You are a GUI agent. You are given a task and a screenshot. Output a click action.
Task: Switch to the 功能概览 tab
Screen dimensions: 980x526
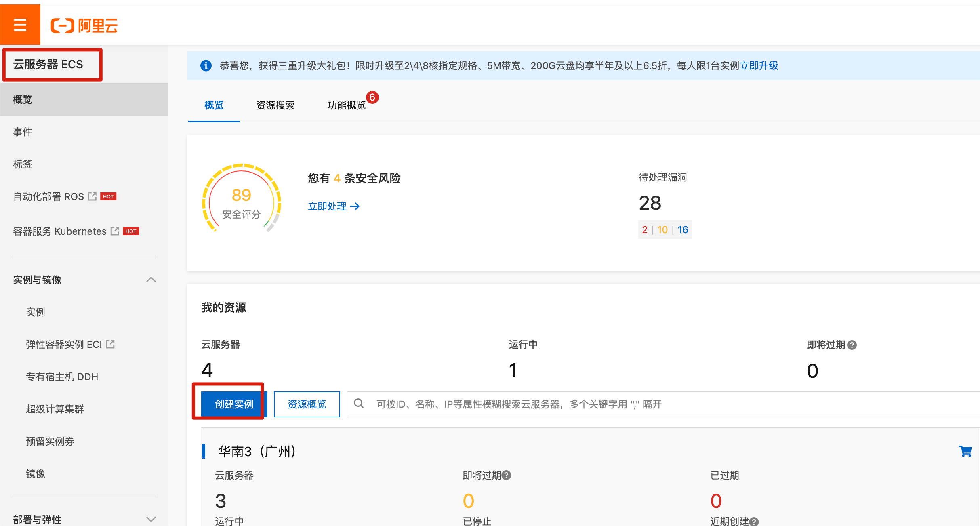pyautogui.click(x=347, y=105)
